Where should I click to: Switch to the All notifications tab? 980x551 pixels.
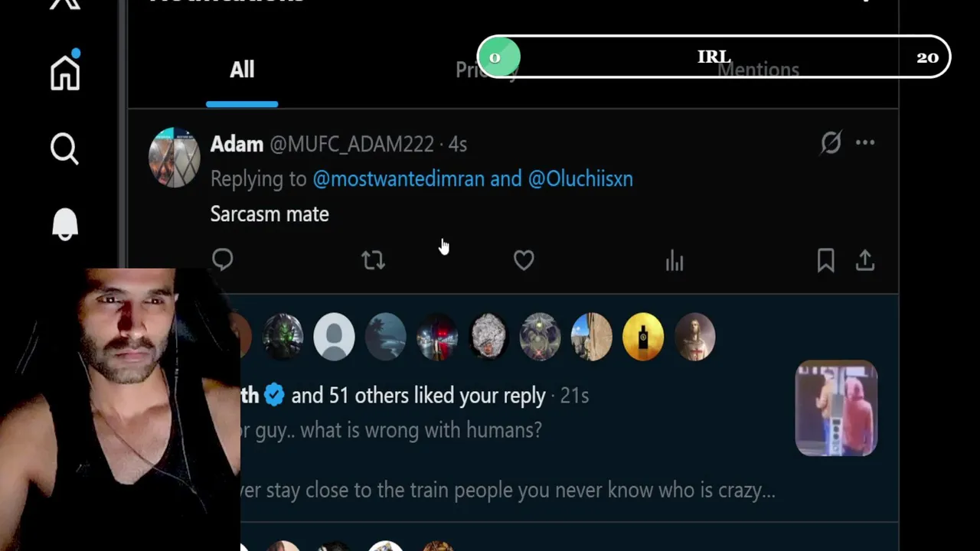tap(242, 70)
